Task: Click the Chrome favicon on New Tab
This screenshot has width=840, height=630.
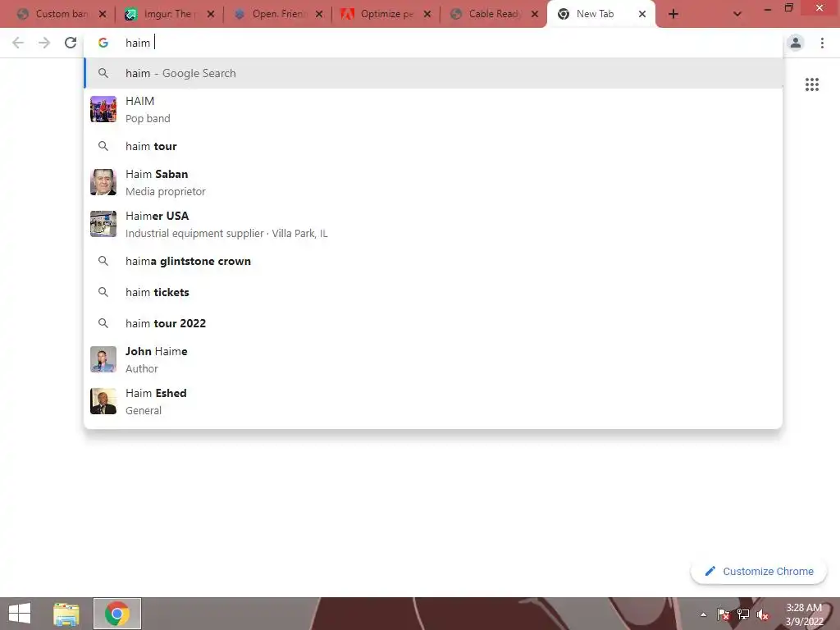Action: click(x=564, y=15)
